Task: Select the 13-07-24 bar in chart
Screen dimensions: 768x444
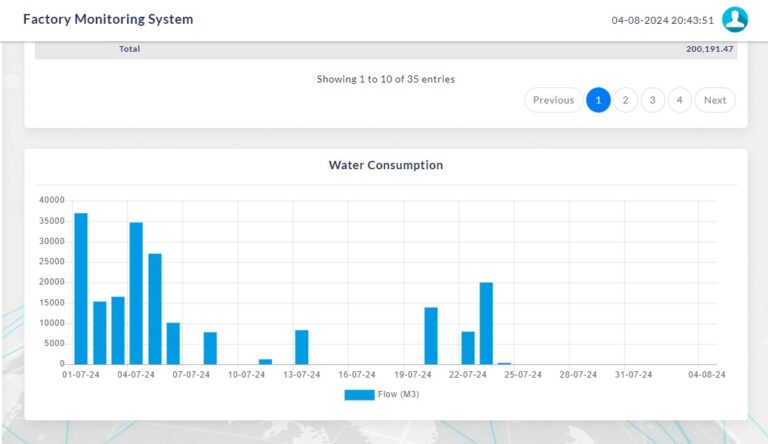Action: tap(302, 347)
